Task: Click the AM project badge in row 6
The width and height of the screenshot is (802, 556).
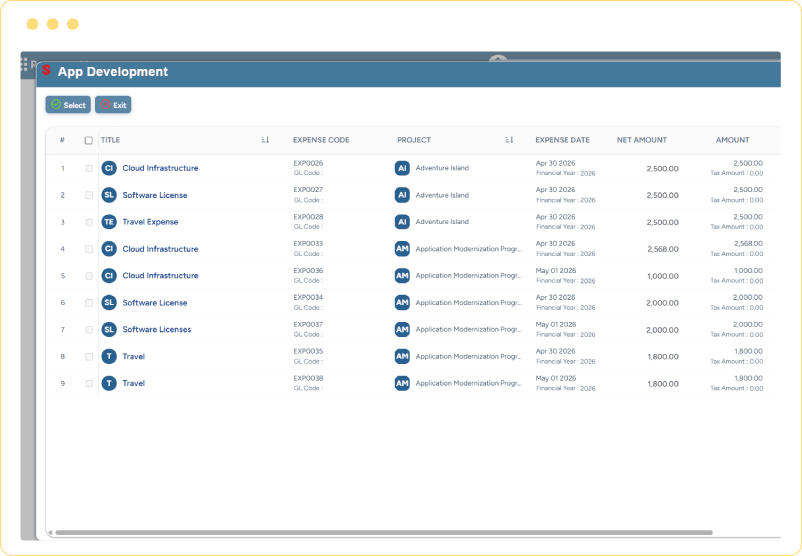Action: (x=402, y=302)
